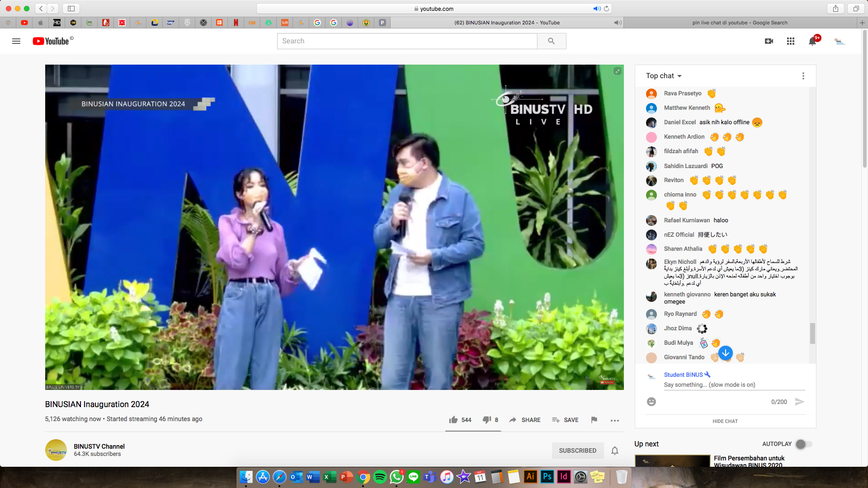The height and width of the screenshot is (488, 868).
Task: Click the like thumbs-up icon
Action: pos(453,420)
